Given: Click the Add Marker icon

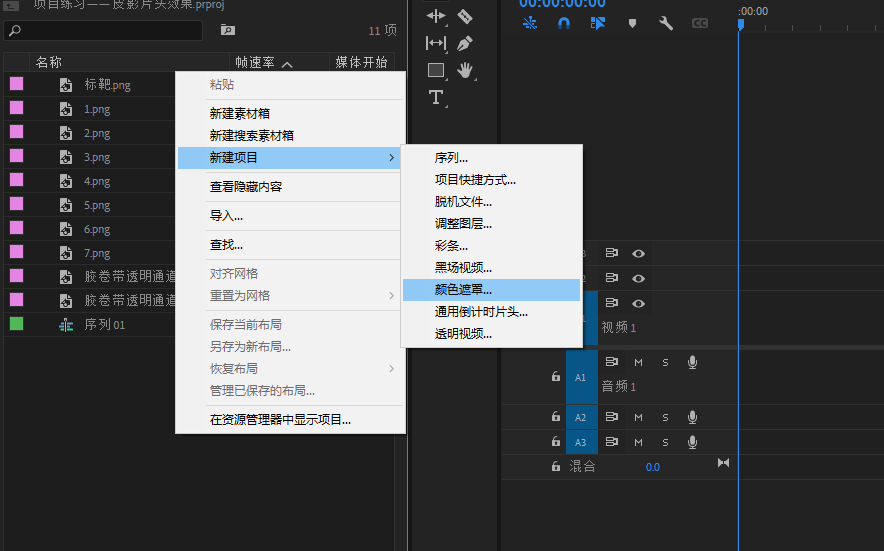Looking at the screenshot, I should pyautogui.click(x=632, y=23).
